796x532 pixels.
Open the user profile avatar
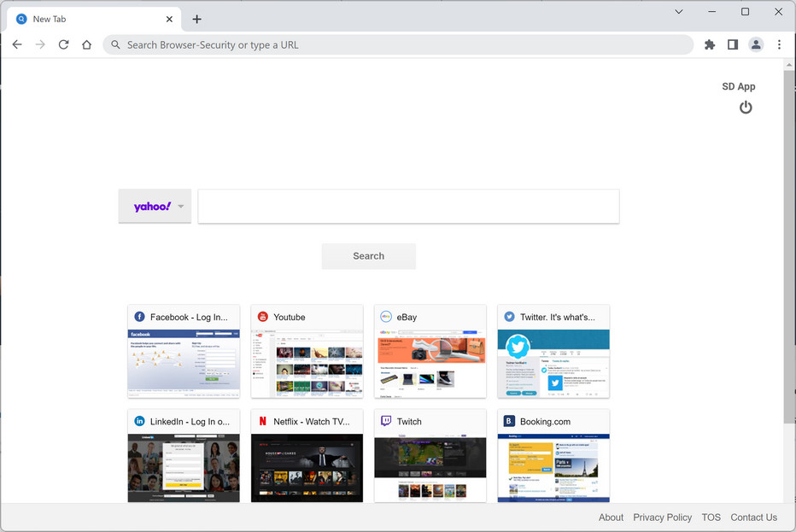pyautogui.click(x=756, y=44)
